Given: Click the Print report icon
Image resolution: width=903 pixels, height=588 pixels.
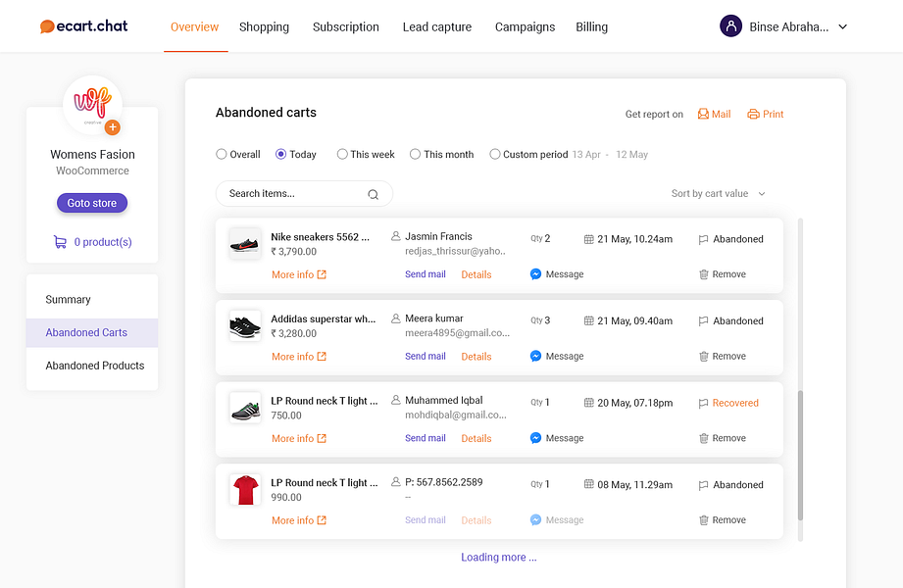Looking at the screenshot, I should coord(753,114).
